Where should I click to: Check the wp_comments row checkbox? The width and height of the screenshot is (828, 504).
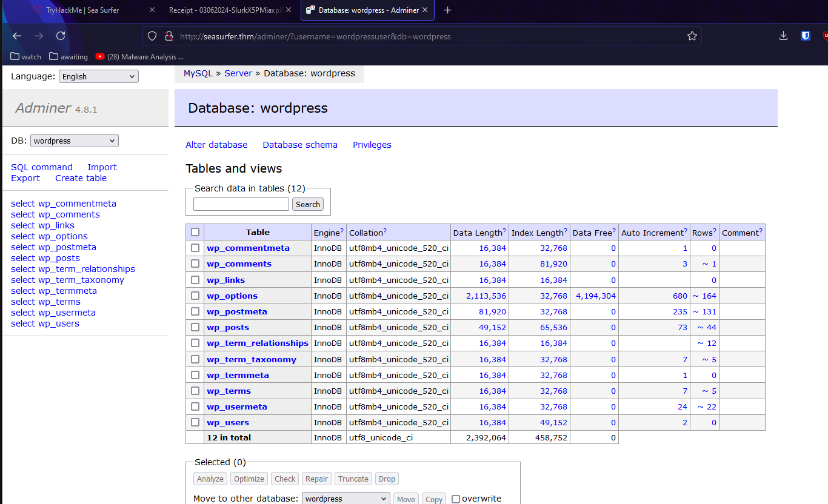click(195, 264)
